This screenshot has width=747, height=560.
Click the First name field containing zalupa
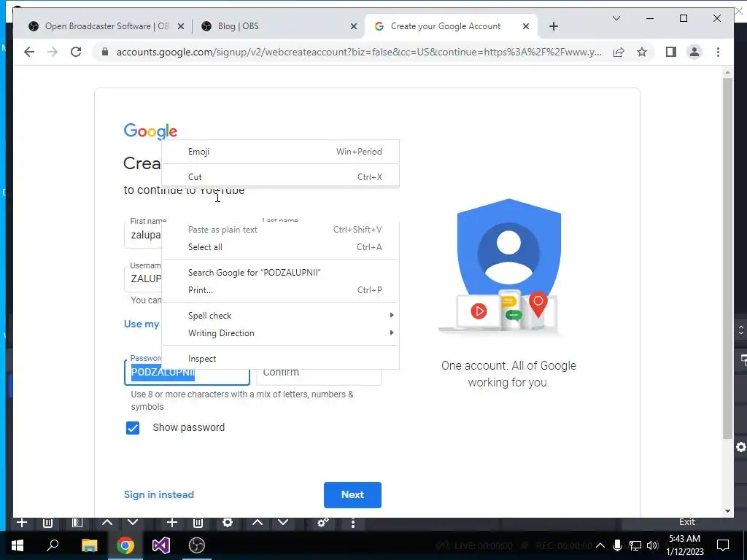click(x=143, y=235)
